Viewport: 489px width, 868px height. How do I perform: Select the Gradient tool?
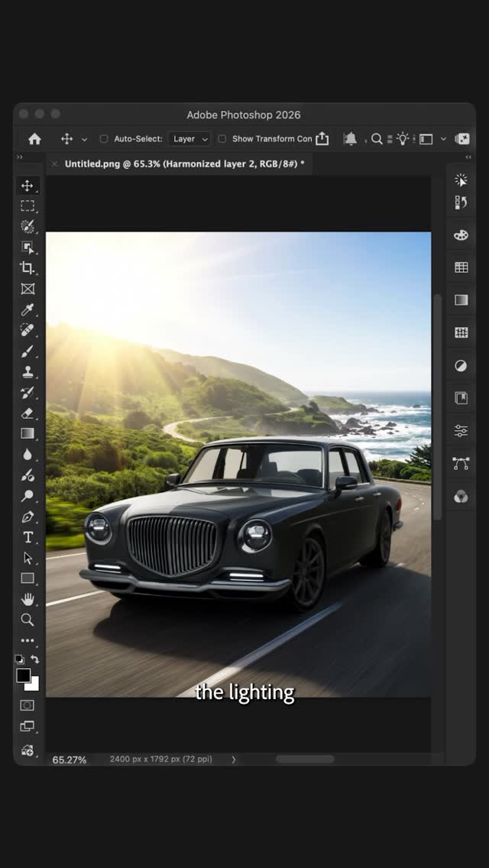(28, 433)
